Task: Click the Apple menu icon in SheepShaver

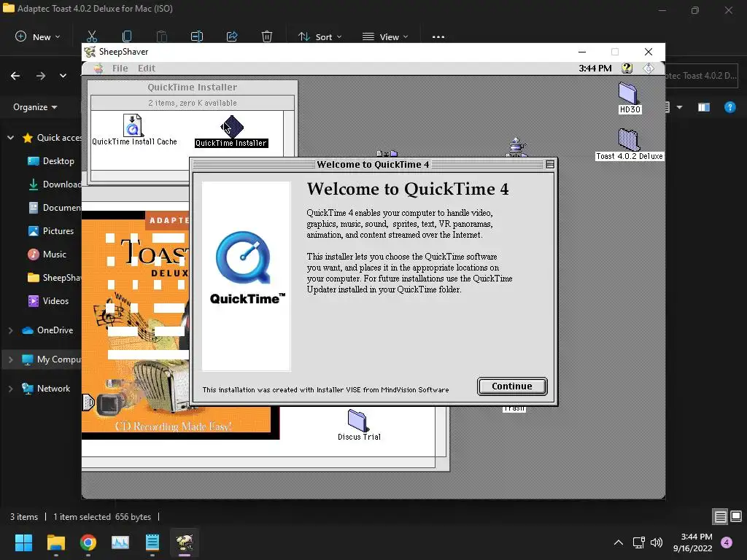Action: [x=98, y=69]
